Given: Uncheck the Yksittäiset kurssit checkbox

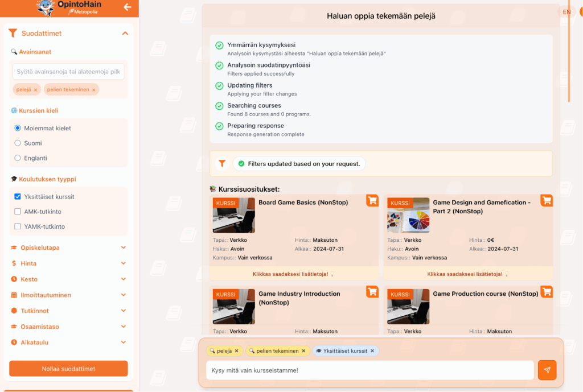Looking at the screenshot, I should tap(18, 197).
